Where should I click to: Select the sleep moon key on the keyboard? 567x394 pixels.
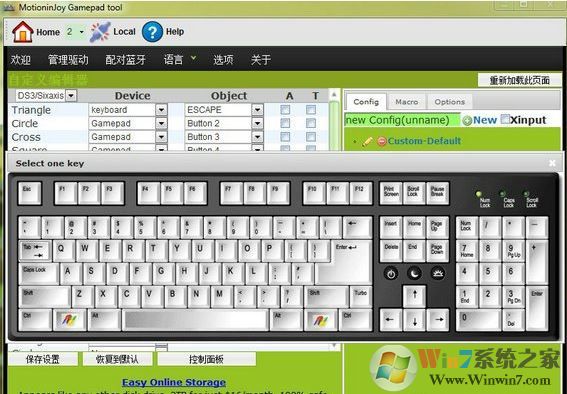(414, 274)
